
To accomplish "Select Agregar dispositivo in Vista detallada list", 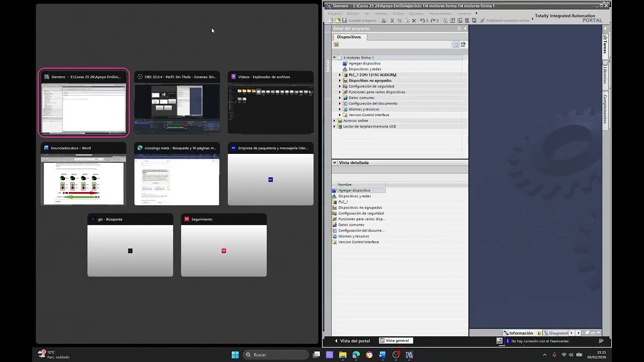I will 354,191.
